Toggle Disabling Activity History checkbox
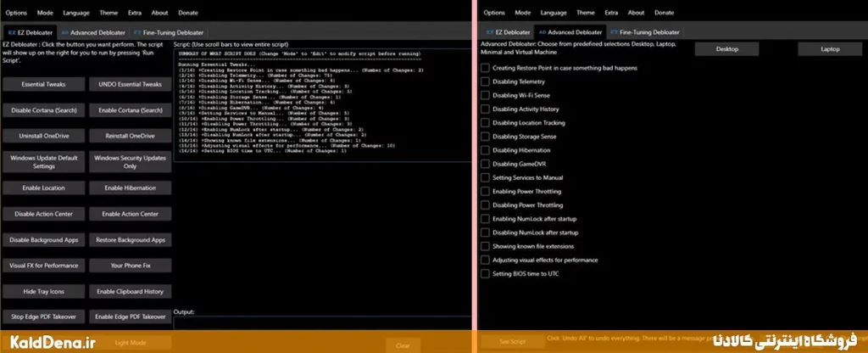This screenshot has height=353, width=868. coord(486,109)
